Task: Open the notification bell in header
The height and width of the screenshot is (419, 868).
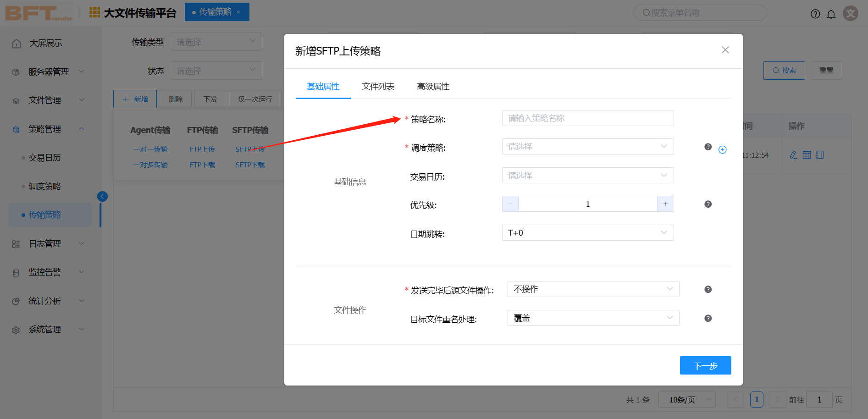Action: point(831,14)
